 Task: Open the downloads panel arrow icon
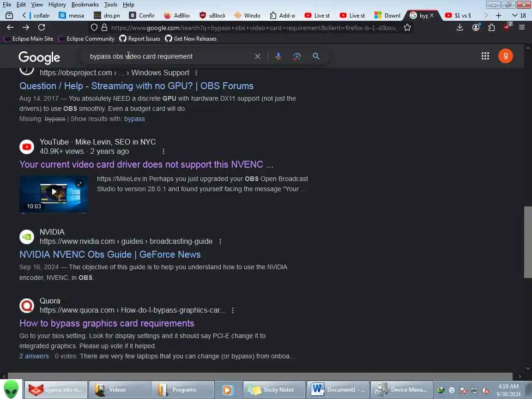(460, 28)
